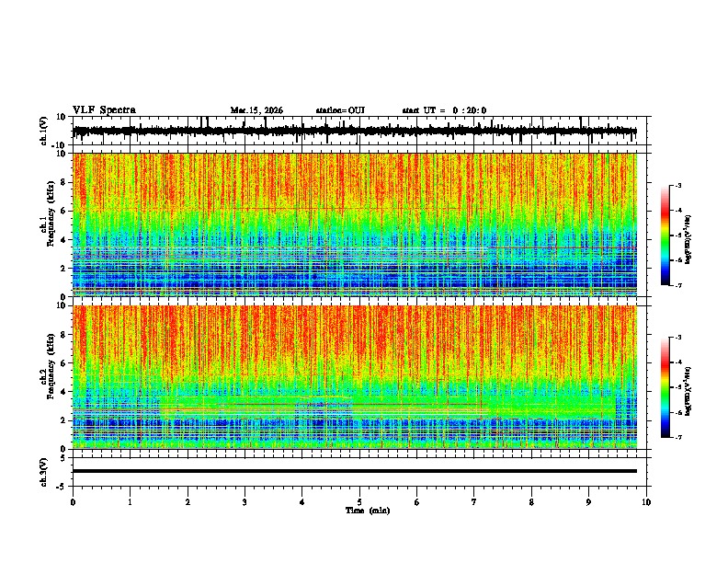Click the "9" tick on the time axis
728x563 pixels.
point(588,502)
